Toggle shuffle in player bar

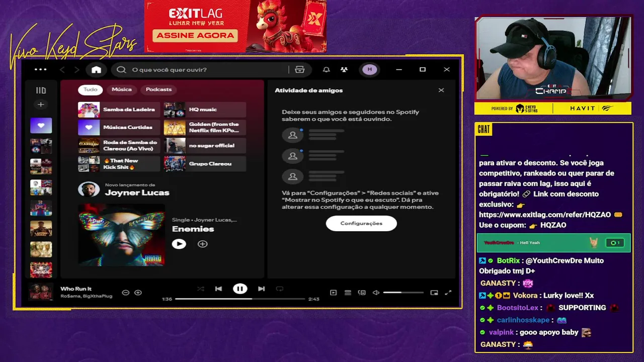[x=201, y=289]
